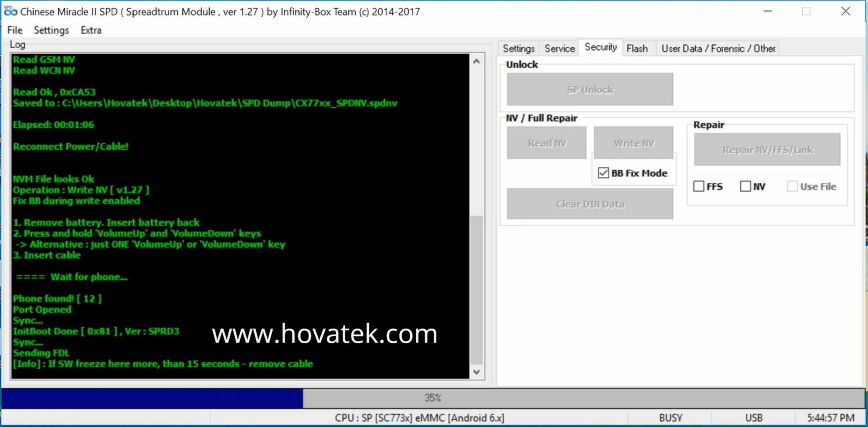Click the Clear DIN Data button

[590, 204]
